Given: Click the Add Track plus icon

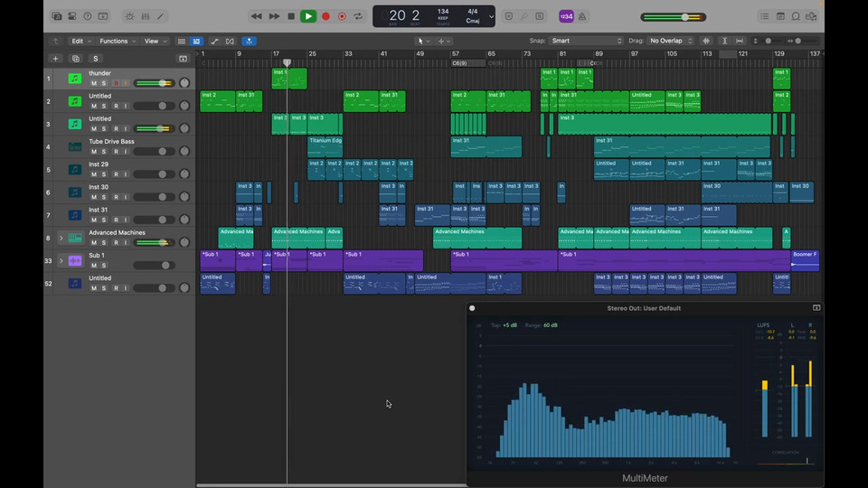Looking at the screenshot, I should point(55,59).
